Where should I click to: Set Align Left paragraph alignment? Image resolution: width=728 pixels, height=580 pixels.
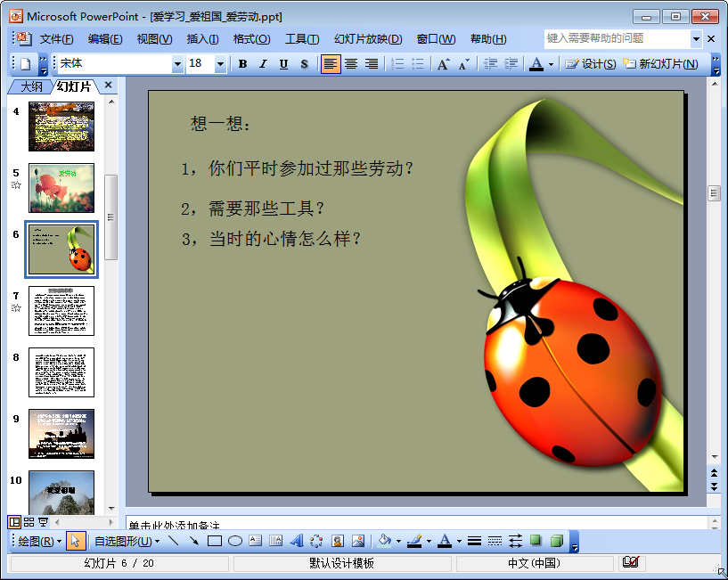[330, 63]
